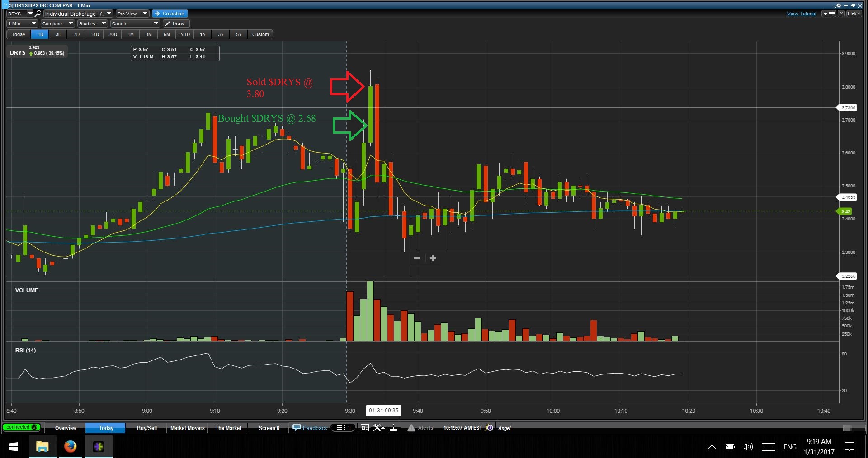
Task: Open the Screen 6 tab
Action: (x=269, y=428)
